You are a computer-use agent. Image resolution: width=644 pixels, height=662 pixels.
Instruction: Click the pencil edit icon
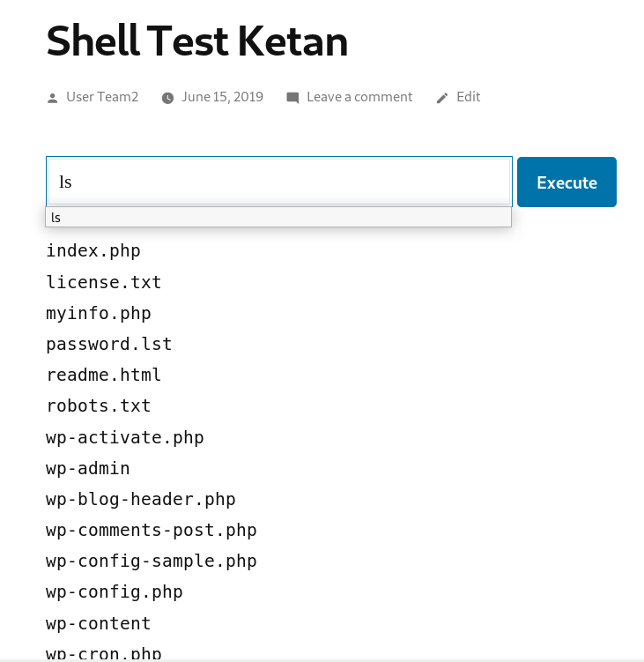coord(442,98)
